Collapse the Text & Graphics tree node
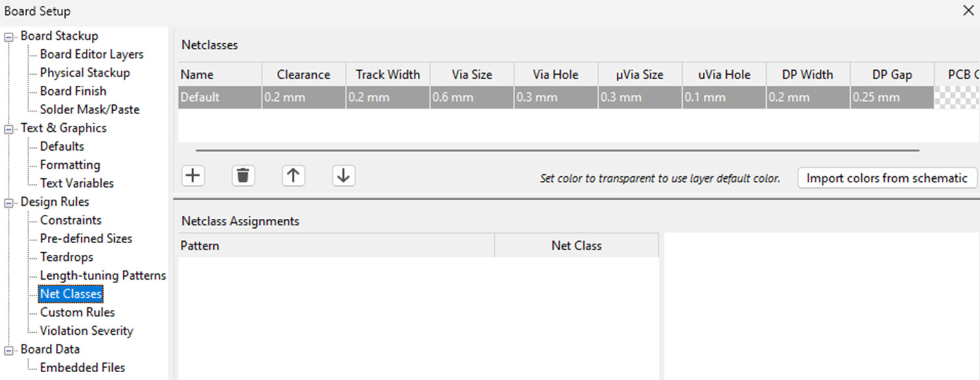This screenshot has height=380, width=980. (9, 129)
